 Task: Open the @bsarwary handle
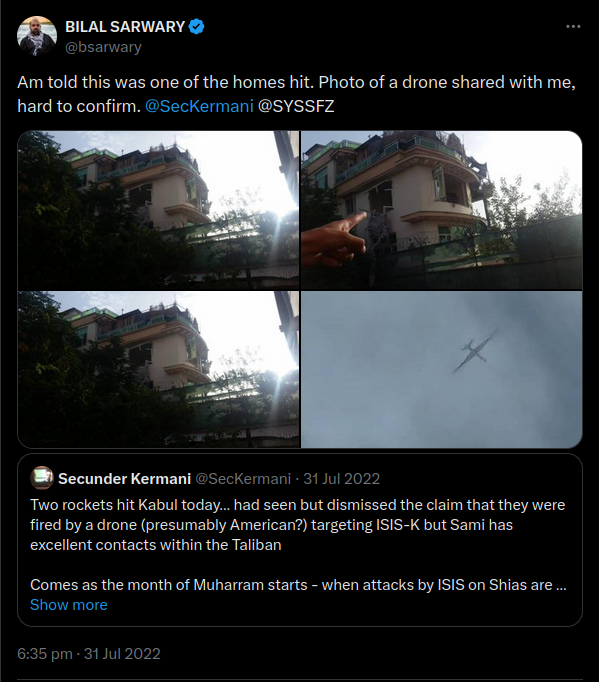[103, 47]
